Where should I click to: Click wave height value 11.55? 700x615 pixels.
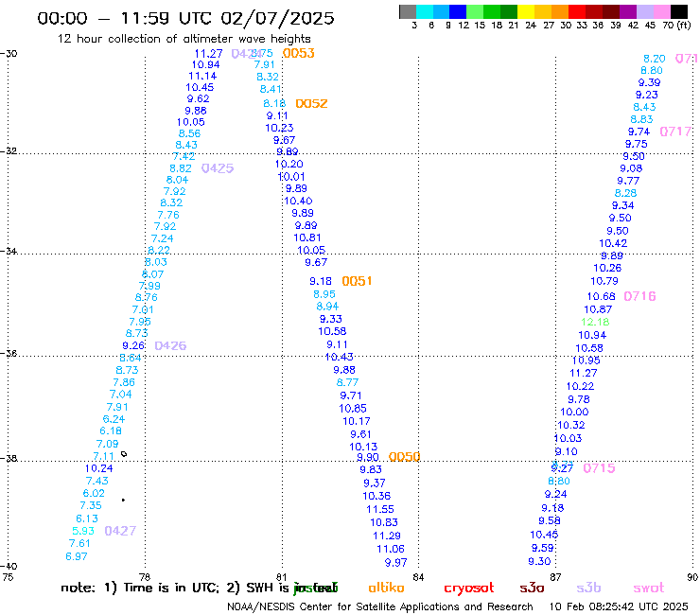tap(380, 510)
